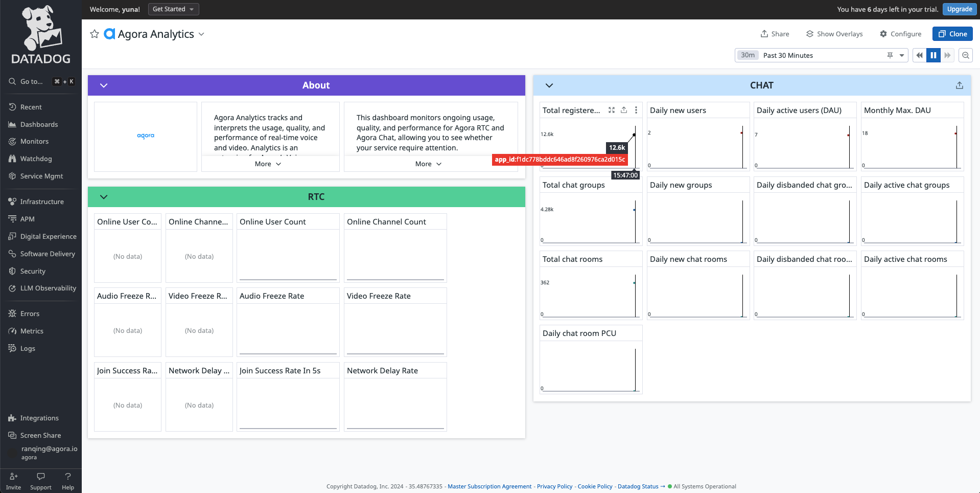The width and height of the screenshot is (980, 493).
Task: Click the Errors bug icon
Action: coord(12,313)
